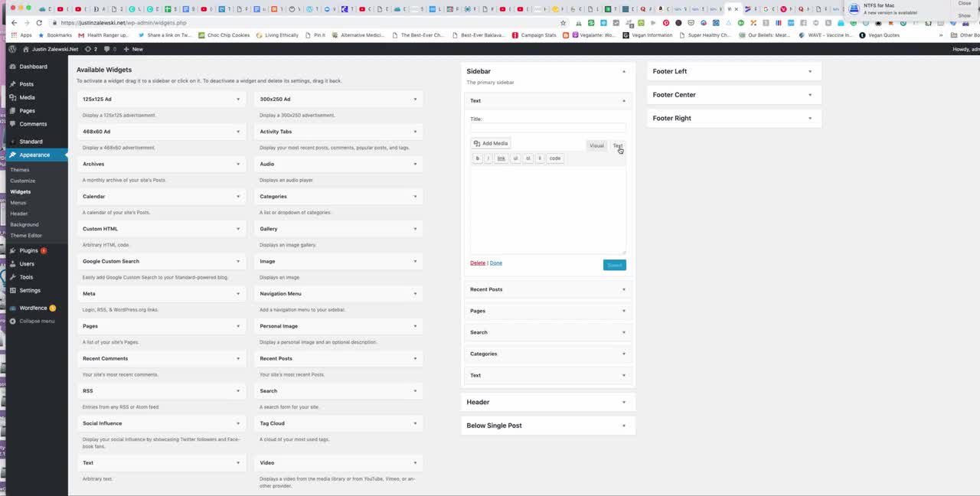Click the li quicktag button
This screenshot has height=496, width=980.
pos(539,158)
